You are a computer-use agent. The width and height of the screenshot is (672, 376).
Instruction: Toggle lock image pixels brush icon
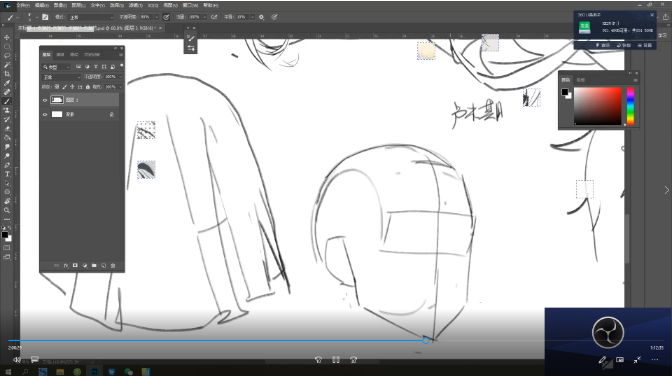point(65,87)
